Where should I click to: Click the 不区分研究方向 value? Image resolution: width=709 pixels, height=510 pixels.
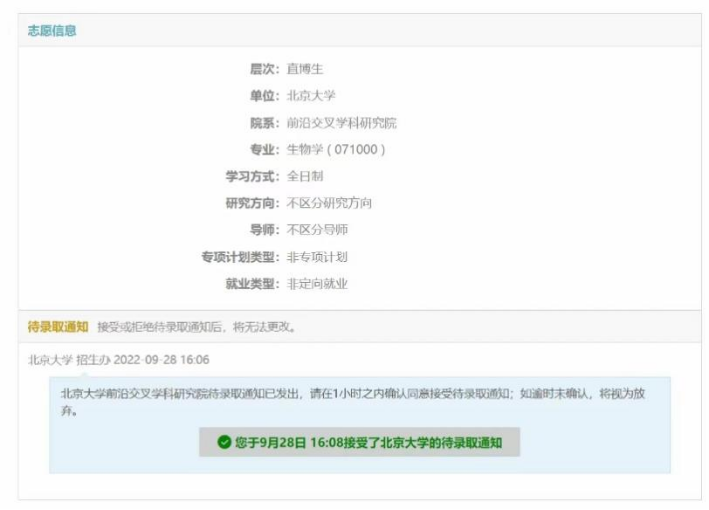(329, 203)
